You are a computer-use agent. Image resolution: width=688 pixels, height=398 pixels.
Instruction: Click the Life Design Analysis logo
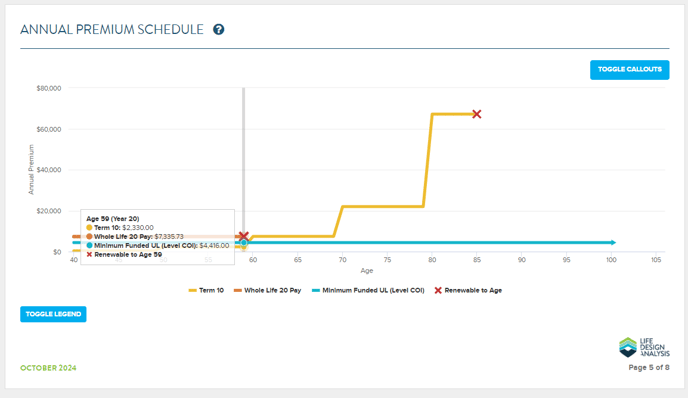pos(644,347)
